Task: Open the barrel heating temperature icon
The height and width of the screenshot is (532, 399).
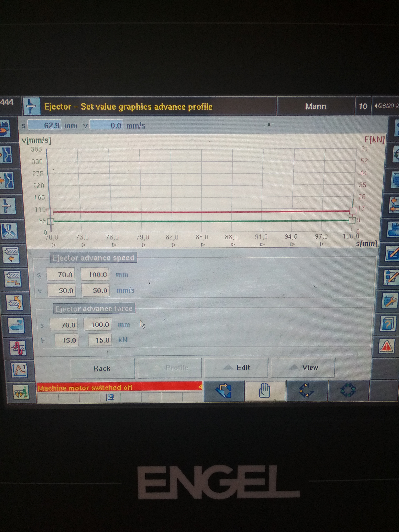Action: pyautogui.click(x=18, y=348)
